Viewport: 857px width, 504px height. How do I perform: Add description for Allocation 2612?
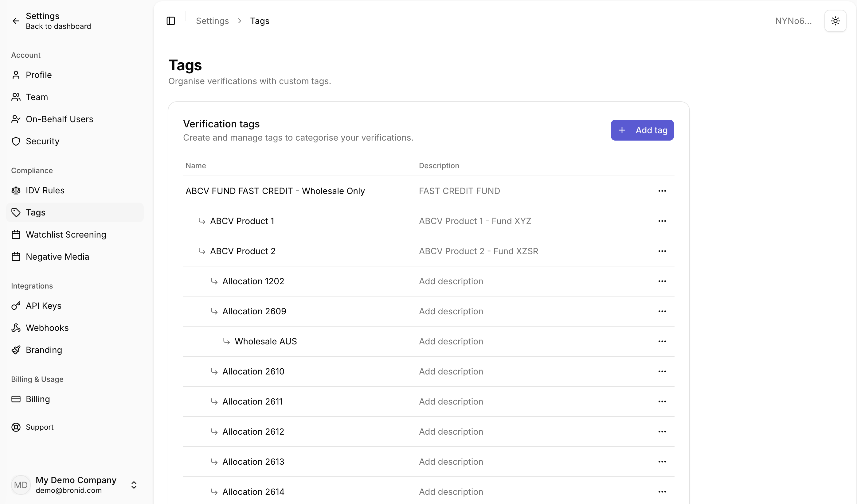(451, 432)
